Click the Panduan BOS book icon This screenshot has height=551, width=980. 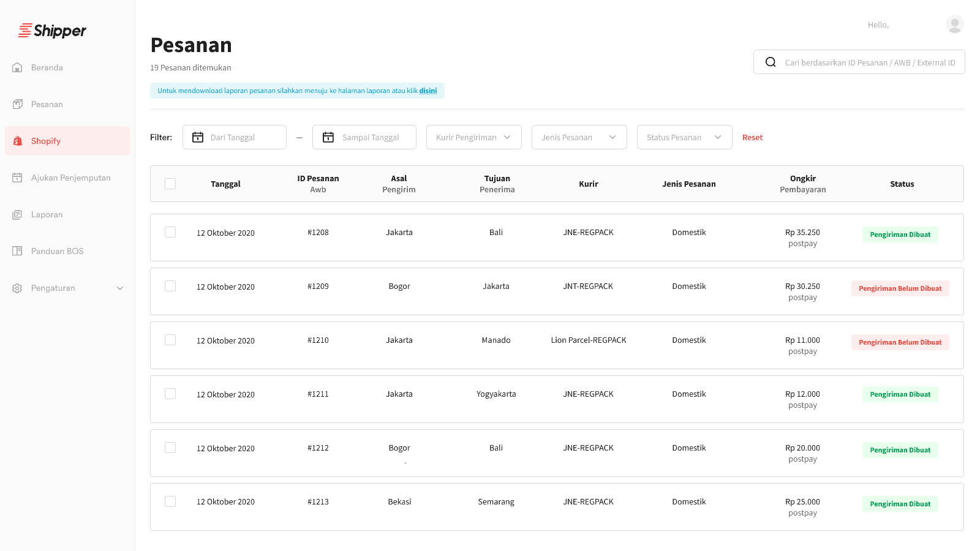pyautogui.click(x=17, y=251)
